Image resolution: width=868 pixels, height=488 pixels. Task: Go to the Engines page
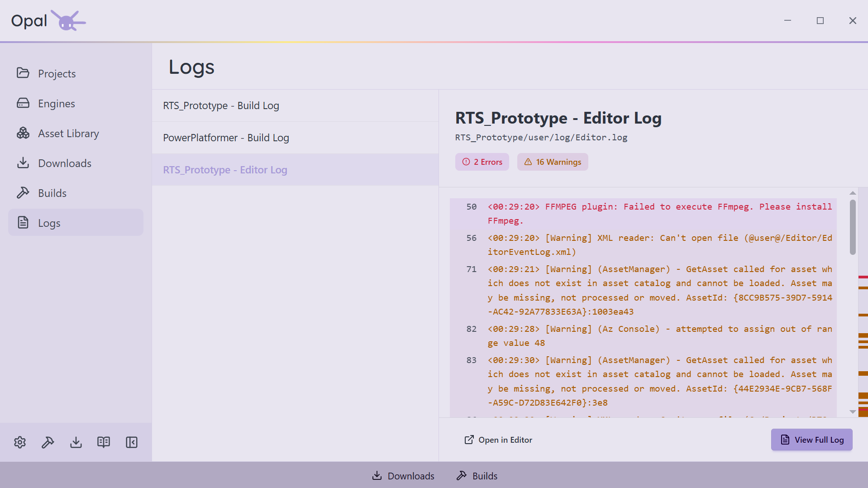point(76,103)
